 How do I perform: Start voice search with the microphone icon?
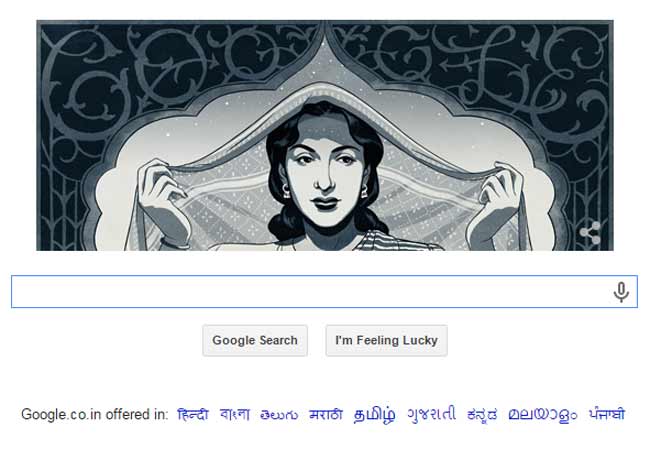point(621,292)
